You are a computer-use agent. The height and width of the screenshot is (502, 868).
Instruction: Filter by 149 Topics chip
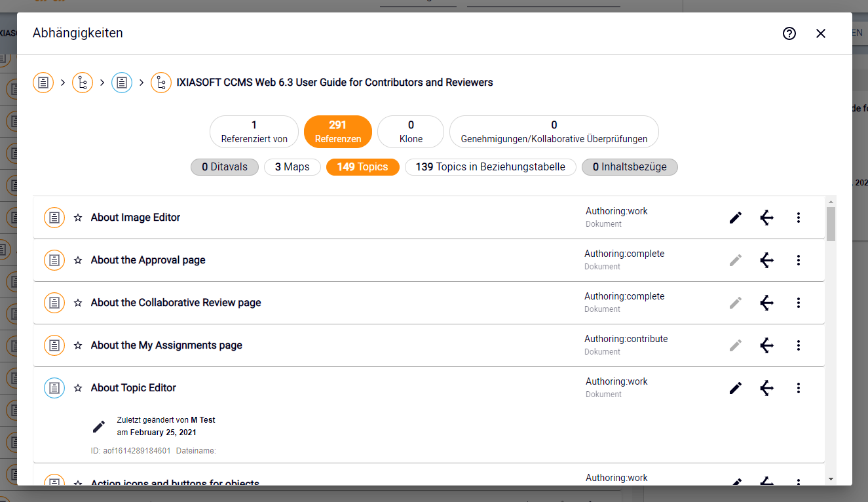click(x=363, y=167)
